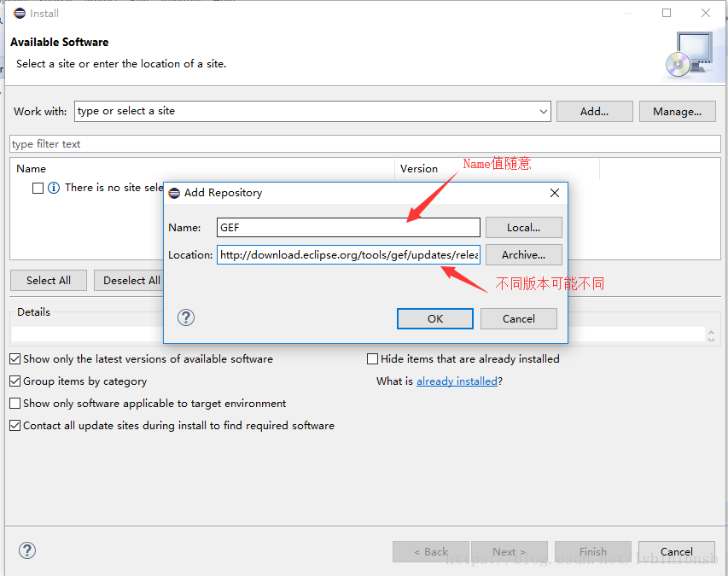Click the Cancel button of Install wizard

(x=677, y=551)
